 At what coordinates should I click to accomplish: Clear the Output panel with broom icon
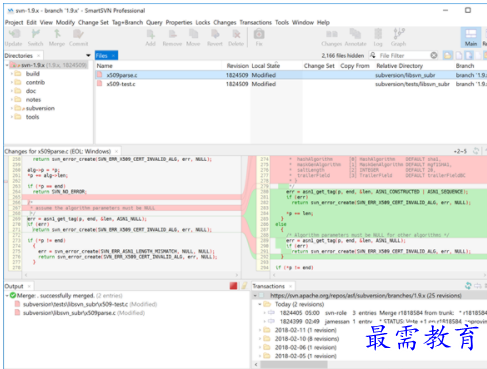pos(244,286)
